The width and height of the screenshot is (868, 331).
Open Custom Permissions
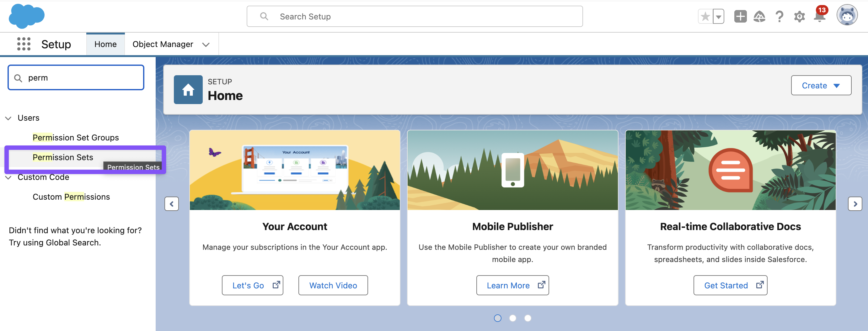(71, 197)
